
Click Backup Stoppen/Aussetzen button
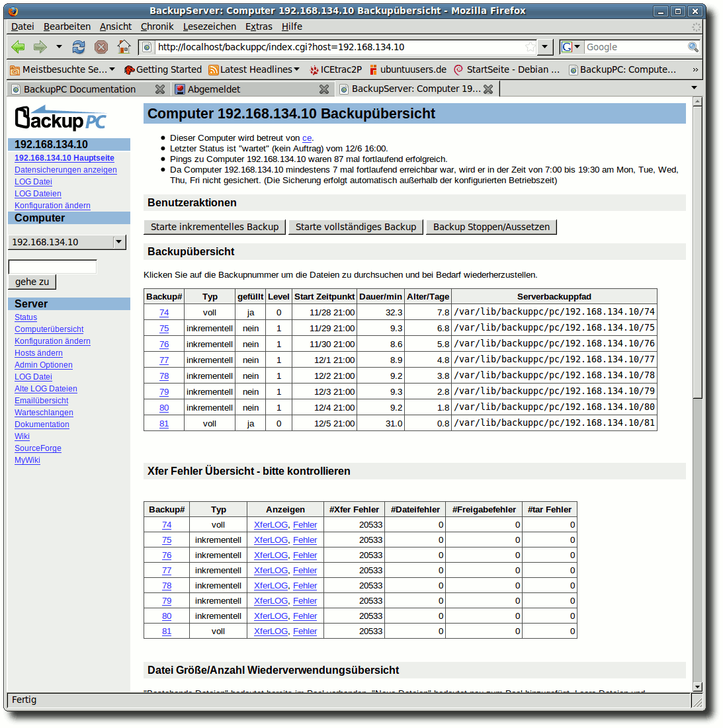point(491,227)
